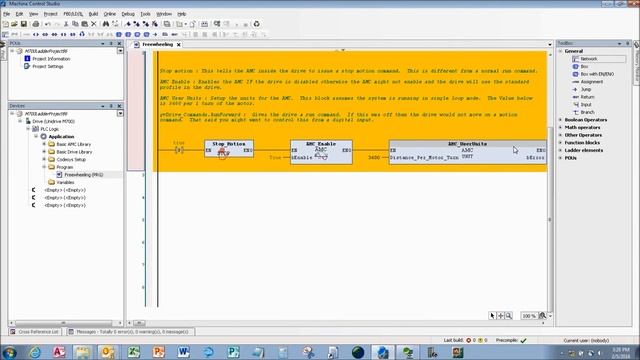
Task: Expand Function blocks in the Toolbox
Action: 561,143
